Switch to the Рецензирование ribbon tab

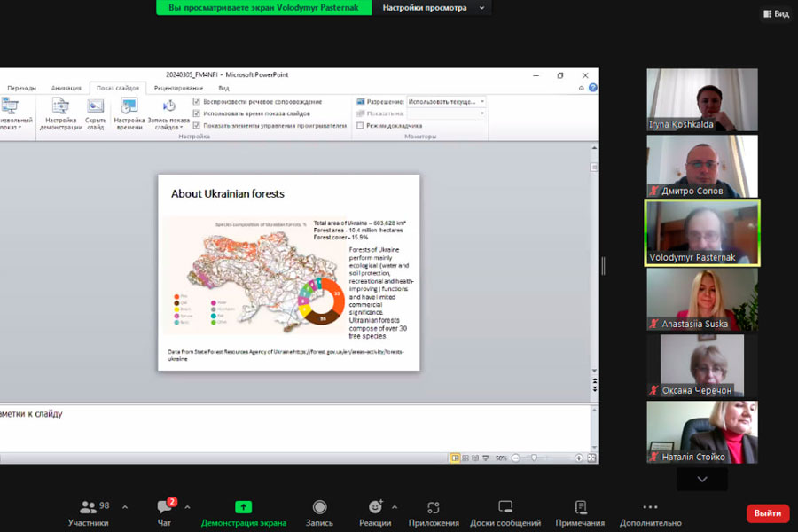point(178,88)
